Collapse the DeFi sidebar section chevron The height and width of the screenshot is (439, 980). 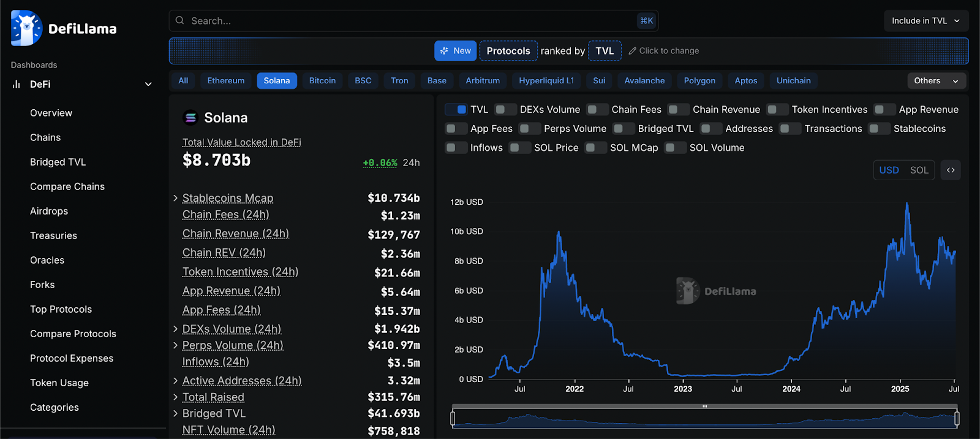(x=148, y=84)
